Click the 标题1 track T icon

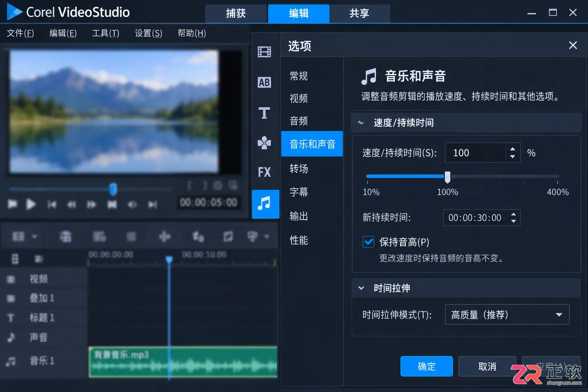pos(11,318)
